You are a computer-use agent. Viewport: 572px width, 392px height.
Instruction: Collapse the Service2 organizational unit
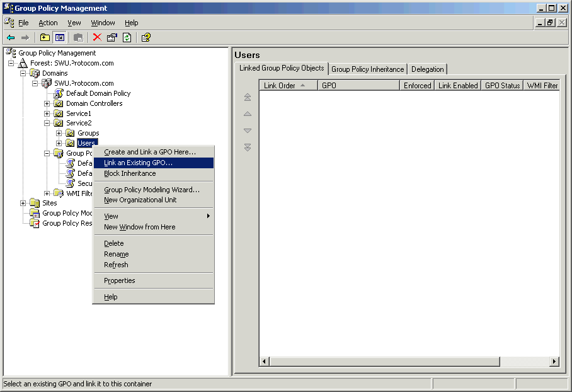(47, 124)
